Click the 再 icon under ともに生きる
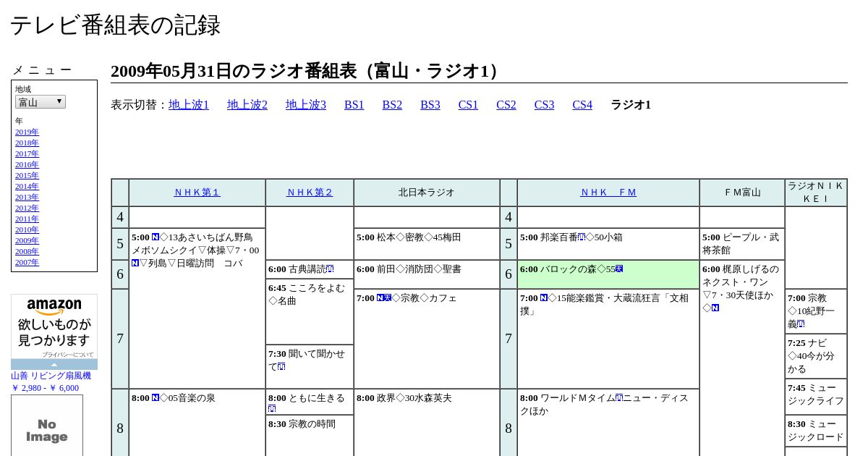Screen dimensions: 868x456 272,409
